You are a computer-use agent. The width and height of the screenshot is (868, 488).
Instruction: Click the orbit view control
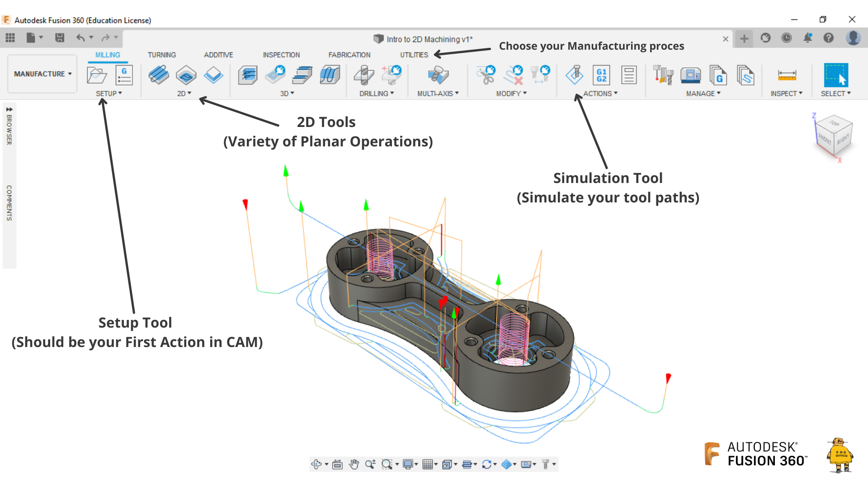coord(315,464)
